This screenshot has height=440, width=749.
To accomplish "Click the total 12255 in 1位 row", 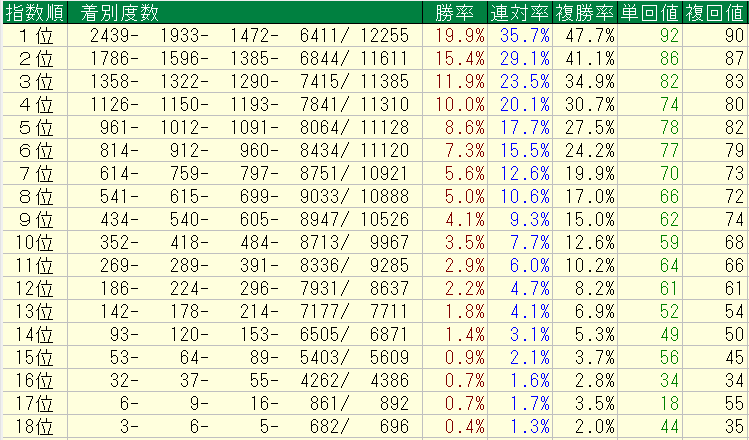I will 385,36.
